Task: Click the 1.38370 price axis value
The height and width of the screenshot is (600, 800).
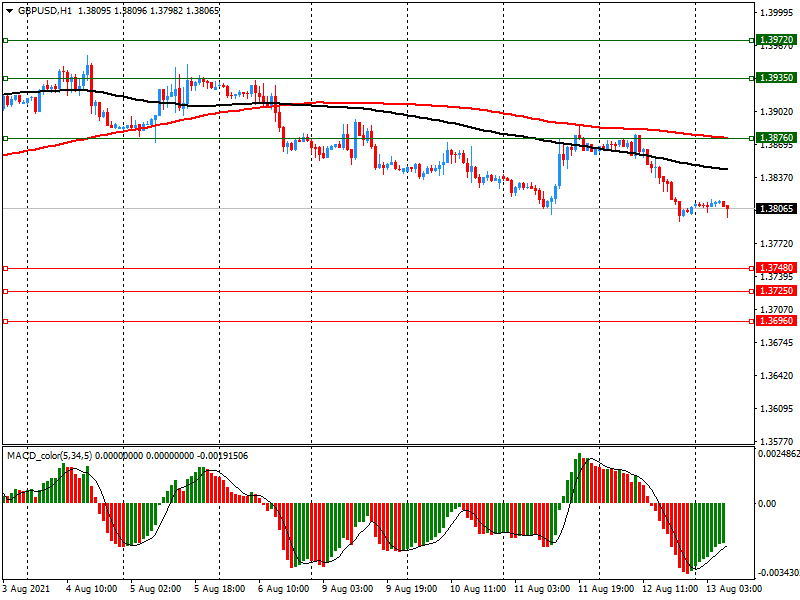Action: [x=777, y=178]
